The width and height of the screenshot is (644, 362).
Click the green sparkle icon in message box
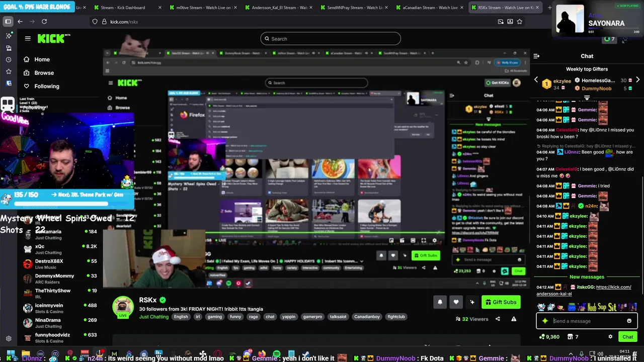coord(545,321)
